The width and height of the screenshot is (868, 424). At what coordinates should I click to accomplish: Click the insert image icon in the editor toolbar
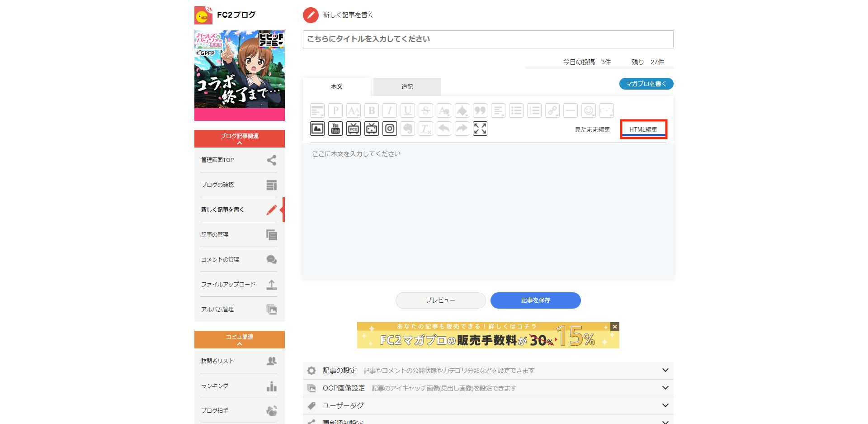[x=317, y=129]
